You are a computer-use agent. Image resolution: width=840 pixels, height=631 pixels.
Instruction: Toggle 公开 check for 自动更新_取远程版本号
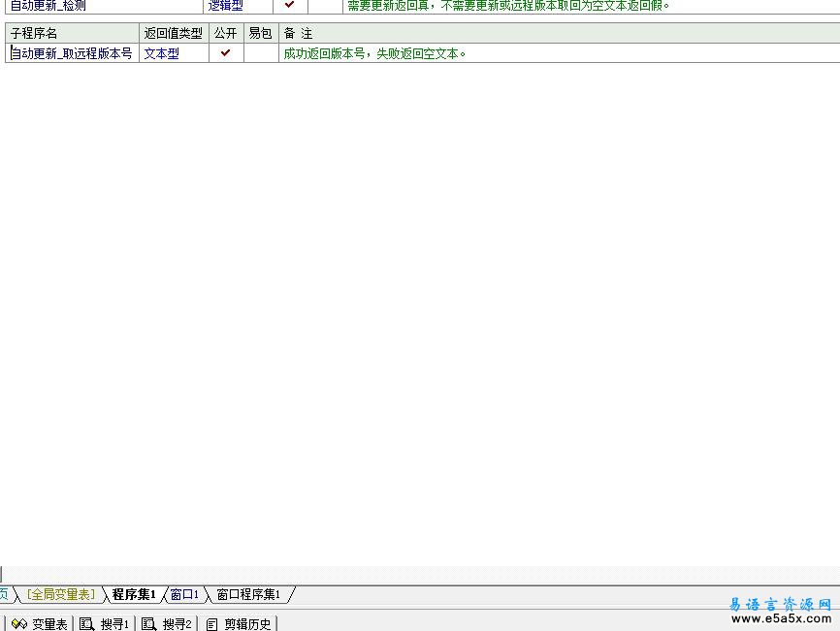tap(226, 53)
